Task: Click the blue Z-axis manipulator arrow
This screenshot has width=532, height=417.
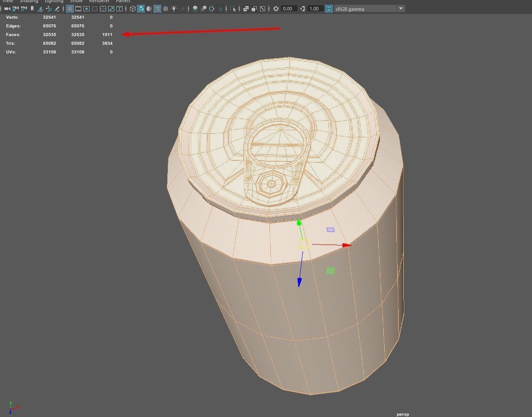Action: (x=299, y=282)
